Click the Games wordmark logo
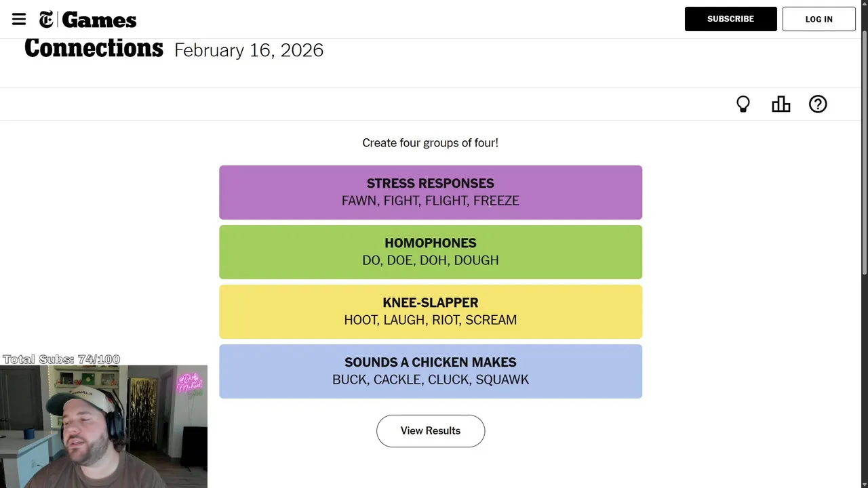 tap(99, 20)
